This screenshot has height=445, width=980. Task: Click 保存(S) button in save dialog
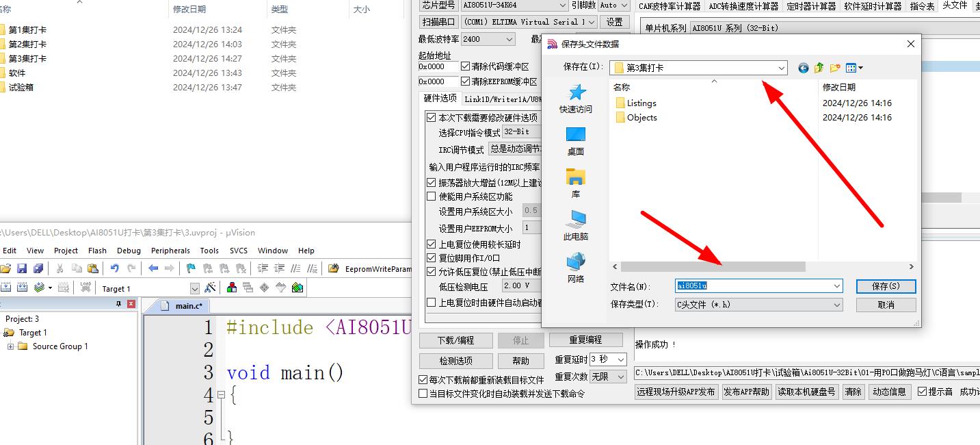886,286
